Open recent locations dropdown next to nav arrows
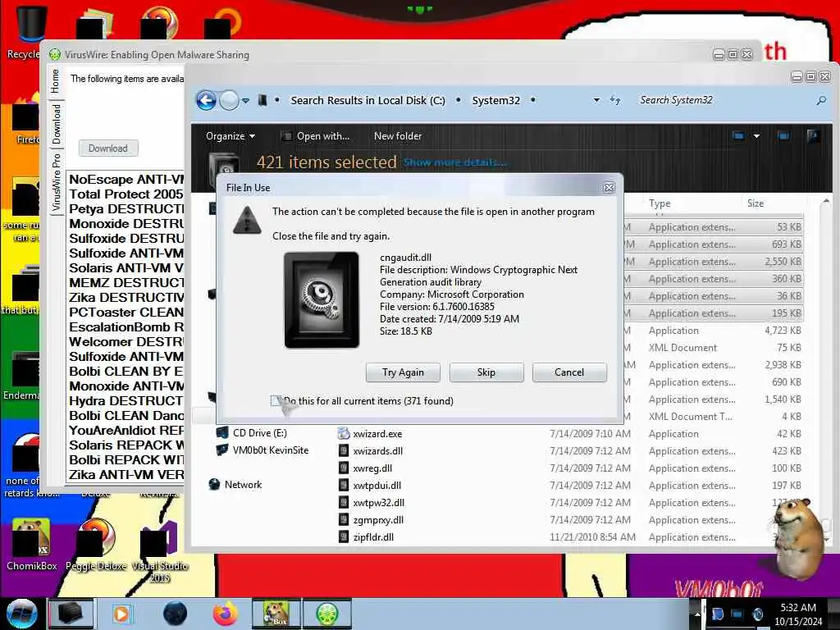 (x=245, y=100)
